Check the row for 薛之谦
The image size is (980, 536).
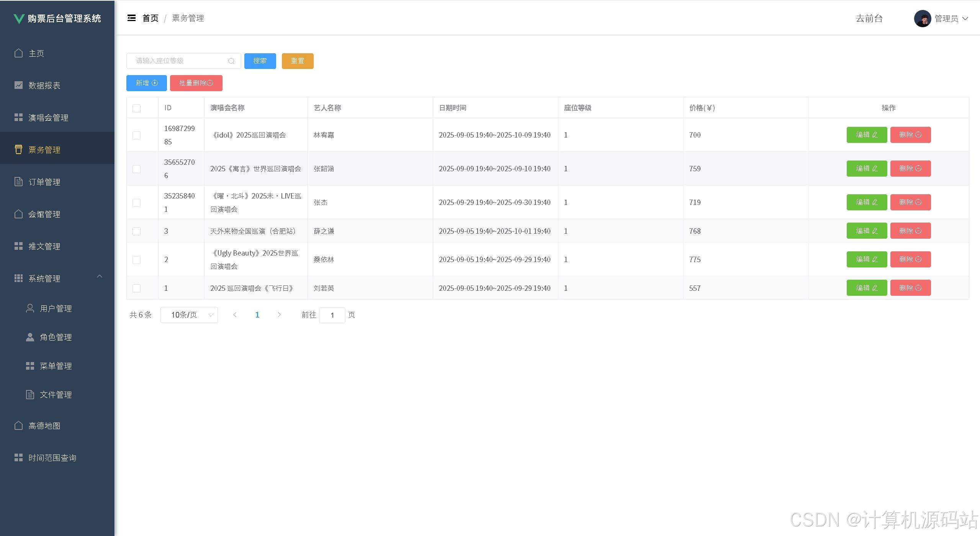[x=136, y=231]
